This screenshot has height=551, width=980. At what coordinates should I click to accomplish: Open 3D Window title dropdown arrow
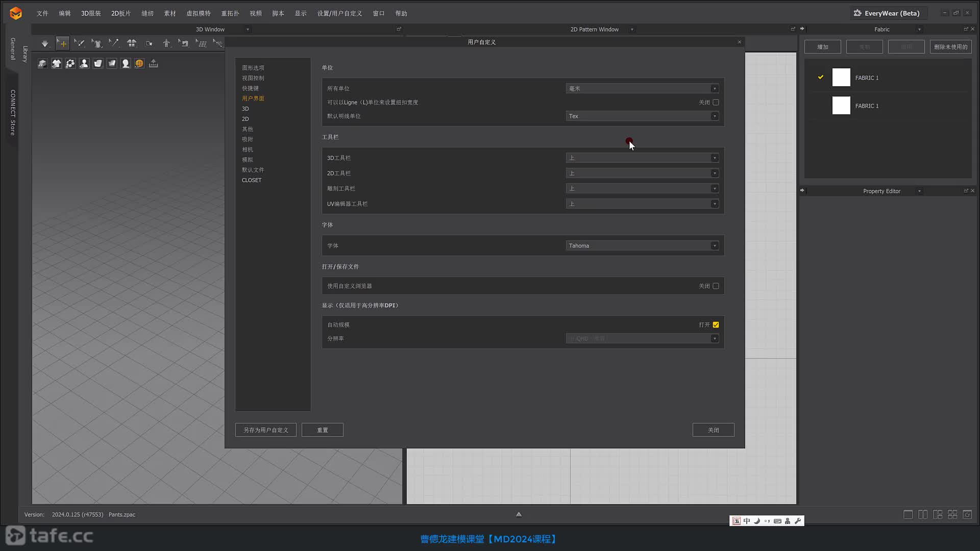(x=248, y=30)
